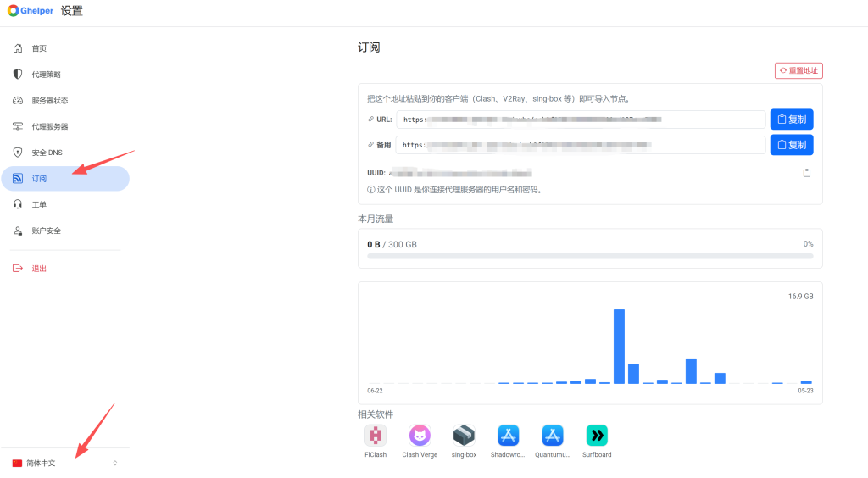Click the Clash Verge label

point(420,455)
